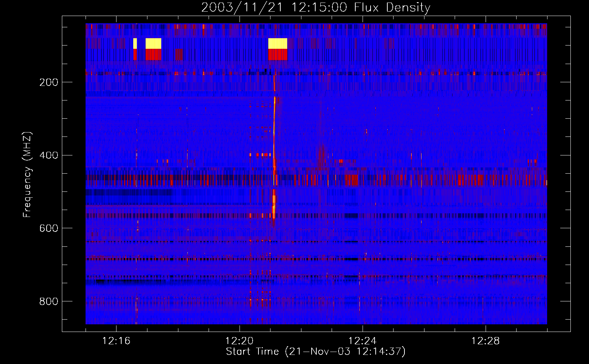Click the '12:28' time tick label
589x364 pixels.
point(485,341)
